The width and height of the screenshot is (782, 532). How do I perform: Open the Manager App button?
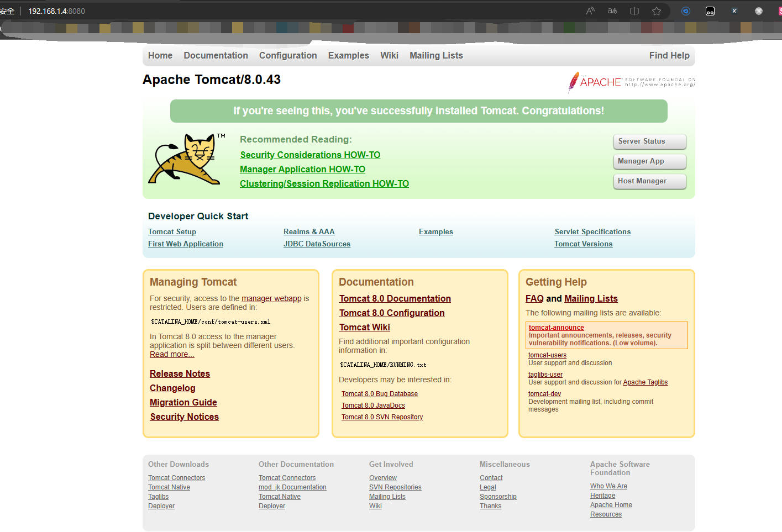pyautogui.click(x=649, y=161)
